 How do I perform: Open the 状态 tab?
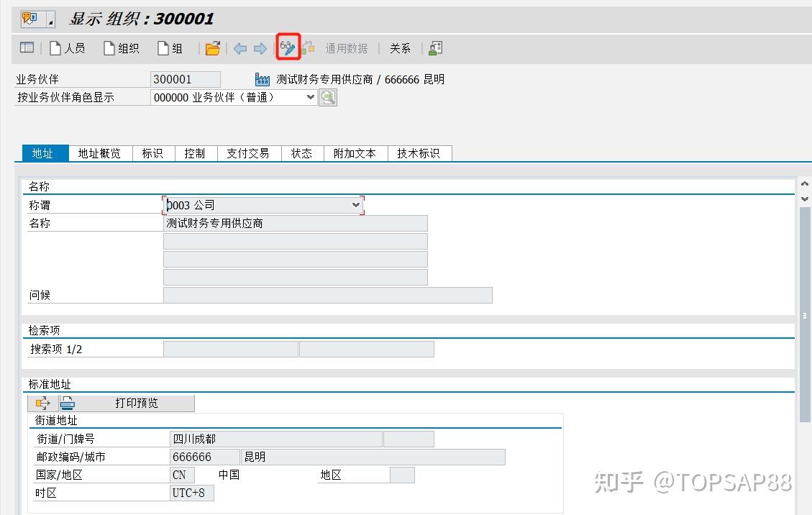[301, 152]
